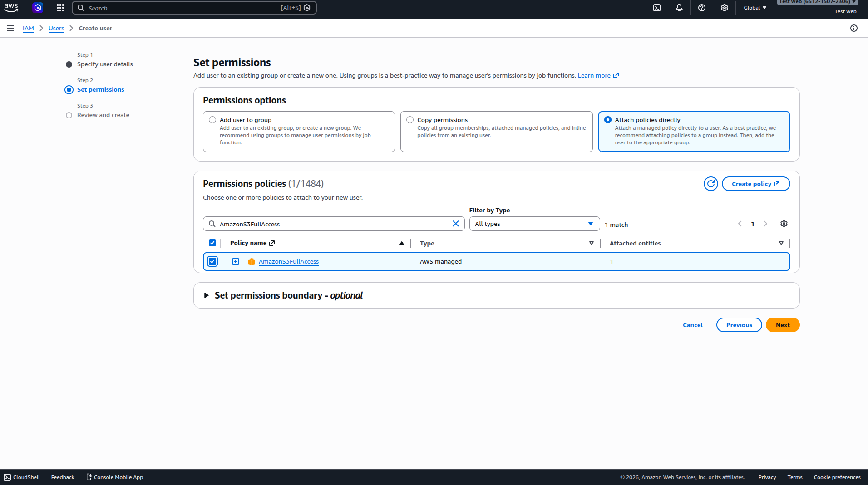Open the Amazon Q assistant icon
Screen dimensions: 868x485
coord(38,8)
